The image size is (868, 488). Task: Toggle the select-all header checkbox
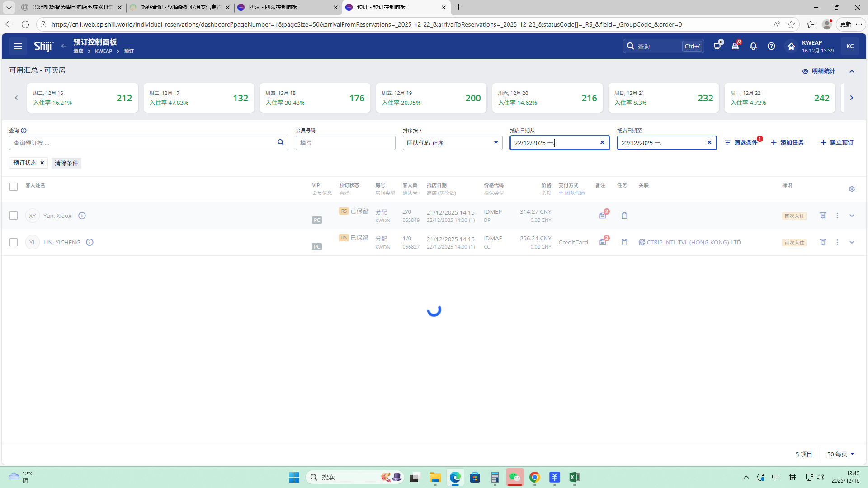click(x=14, y=187)
